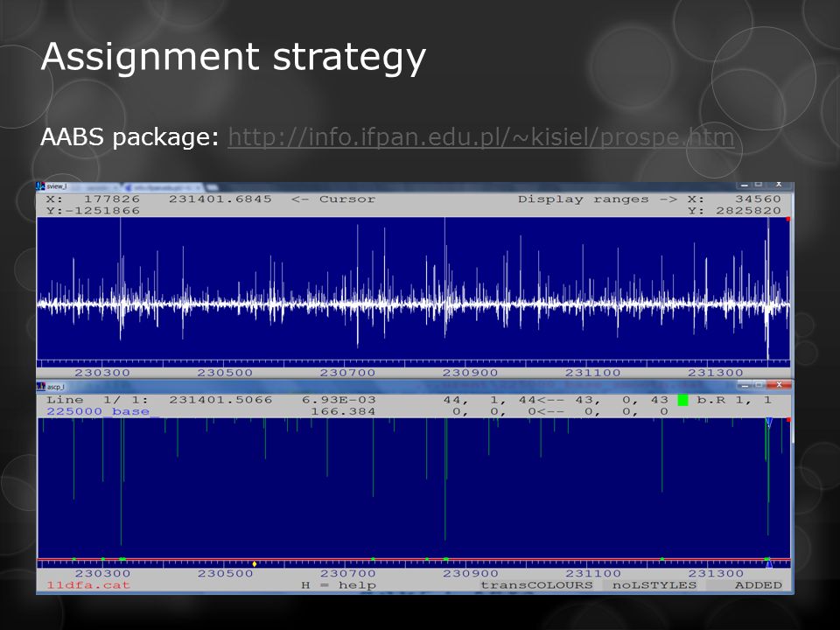Click the display range Y value 2825820

pos(748,211)
